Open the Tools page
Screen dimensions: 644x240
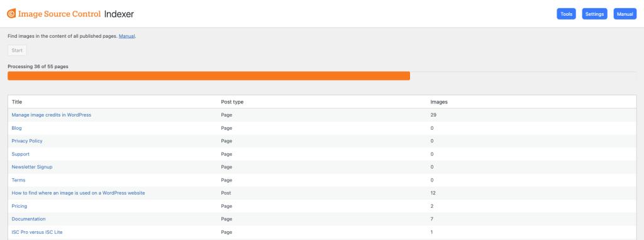(567, 14)
